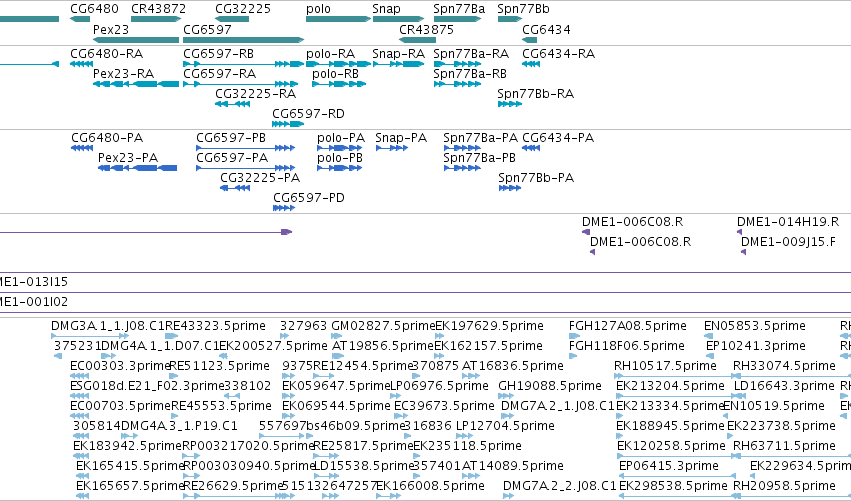Image resolution: width=851 pixels, height=501 pixels.
Task: Click the CG6597-RD transcript
Action: tap(288, 124)
